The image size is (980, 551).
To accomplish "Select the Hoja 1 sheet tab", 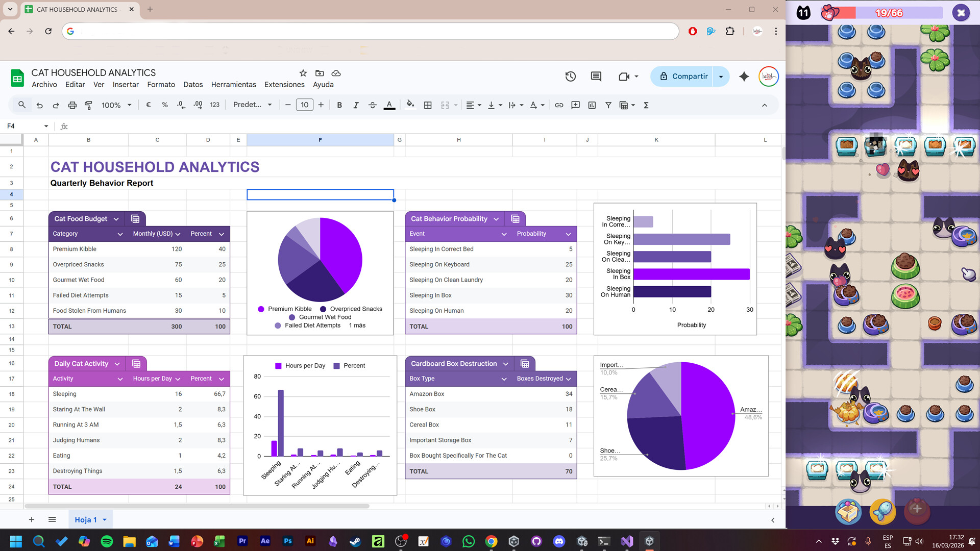I will 86,519.
